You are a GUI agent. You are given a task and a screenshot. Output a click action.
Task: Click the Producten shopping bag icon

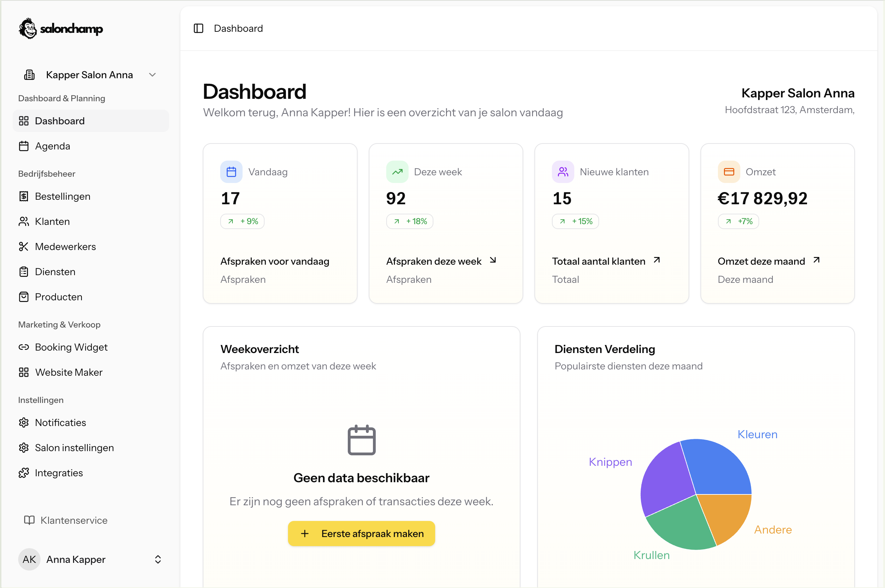(x=24, y=297)
